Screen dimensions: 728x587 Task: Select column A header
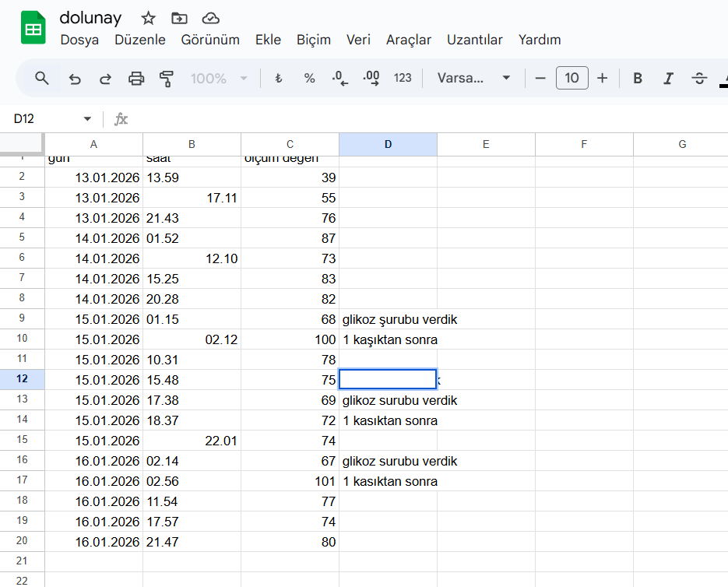point(93,145)
